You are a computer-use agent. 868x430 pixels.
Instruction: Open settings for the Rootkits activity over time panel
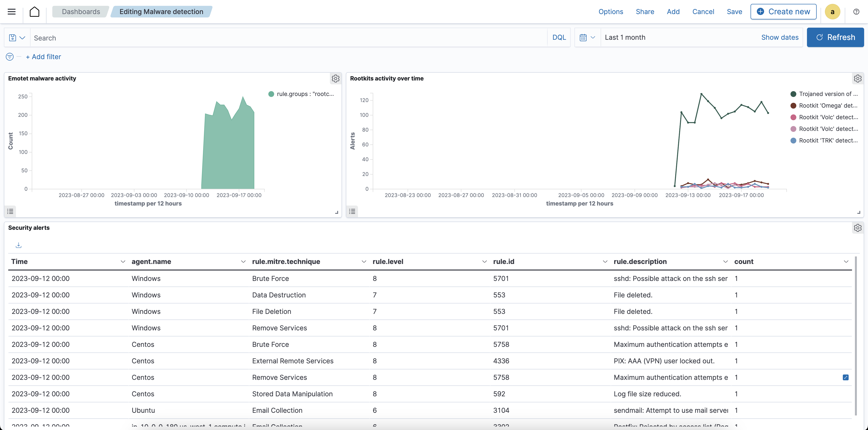click(x=858, y=79)
